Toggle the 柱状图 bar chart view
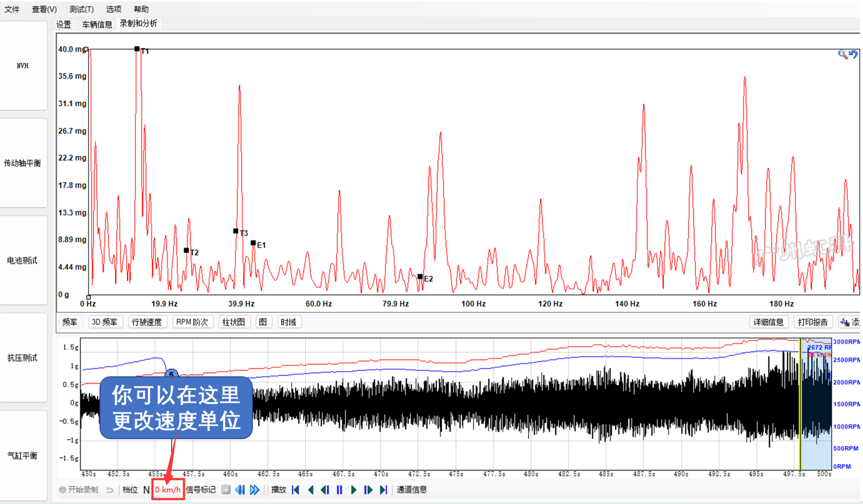Image resolution: width=863 pixels, height=504 pixels. click(x=234, y=321)
